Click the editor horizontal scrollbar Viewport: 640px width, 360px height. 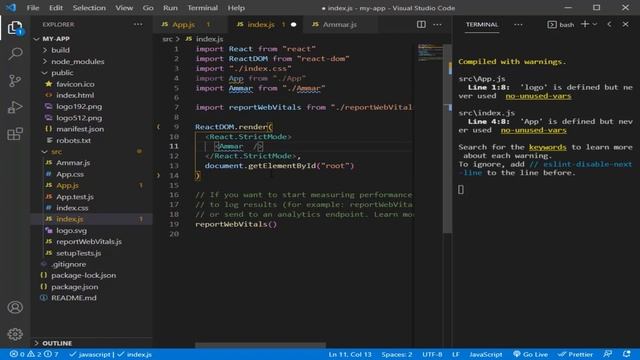260,345
